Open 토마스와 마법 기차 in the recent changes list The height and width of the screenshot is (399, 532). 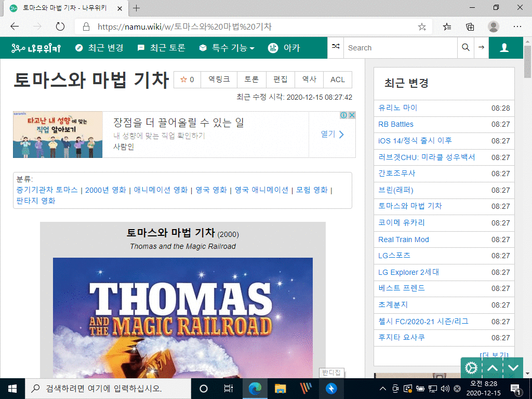pyautogui.click(x=410, y=206)
